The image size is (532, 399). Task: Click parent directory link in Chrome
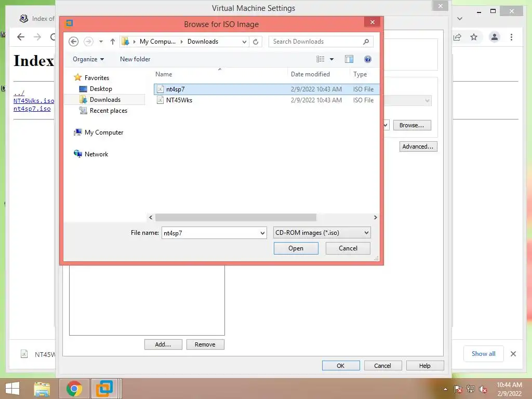[19, 93]
